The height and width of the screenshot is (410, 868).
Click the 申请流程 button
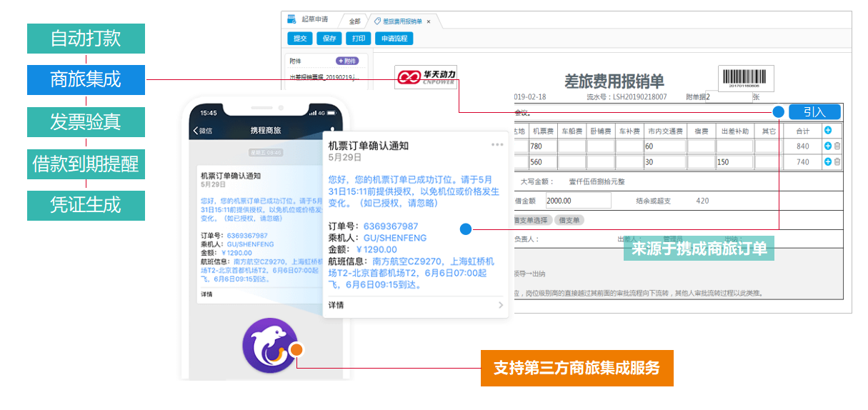click(394, 39)
